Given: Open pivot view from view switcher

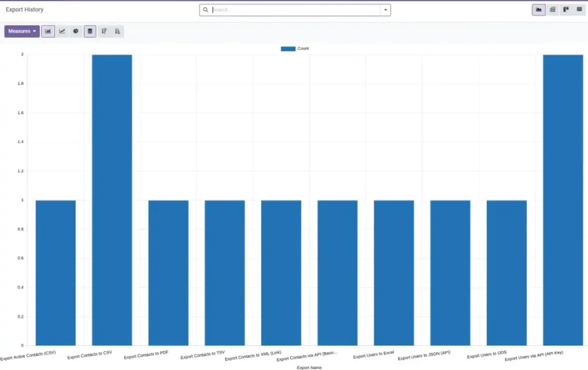Looking at the screenshot, I should pyautogui.click(x=552, y=10).
